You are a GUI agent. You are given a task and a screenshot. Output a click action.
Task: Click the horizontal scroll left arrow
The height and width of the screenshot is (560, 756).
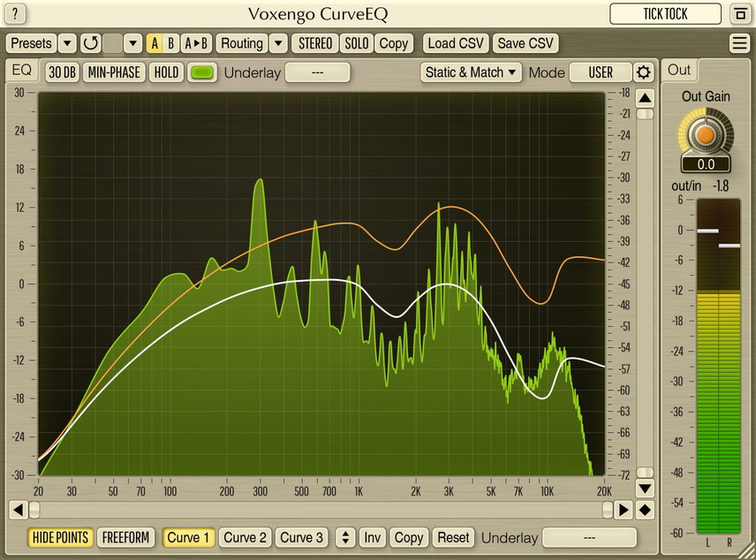point(18,510)
